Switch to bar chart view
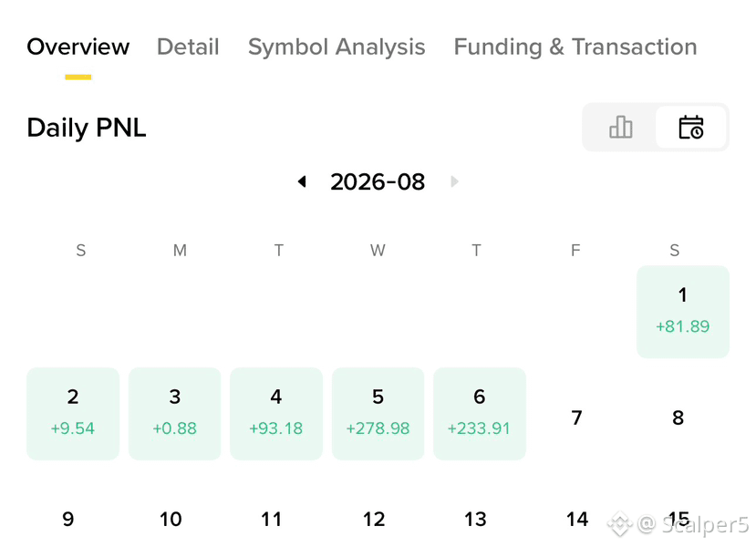Viewport: 756px width, 547px height. 620,128
